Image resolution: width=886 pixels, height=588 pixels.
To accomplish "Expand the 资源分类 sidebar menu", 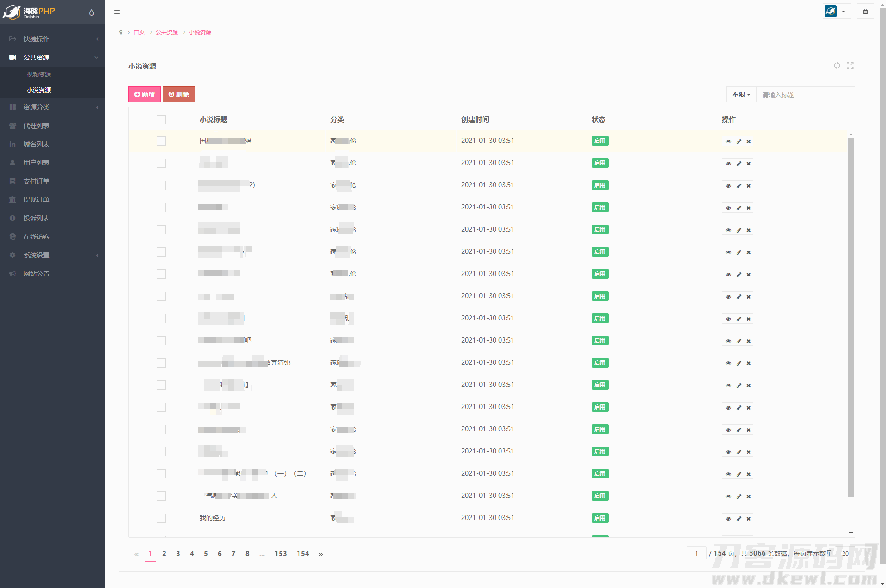I will [53, 107].
